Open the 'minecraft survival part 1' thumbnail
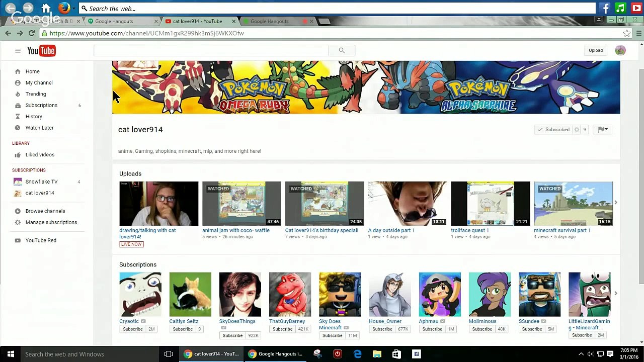The image size is (644, 362). click(574, 204)
